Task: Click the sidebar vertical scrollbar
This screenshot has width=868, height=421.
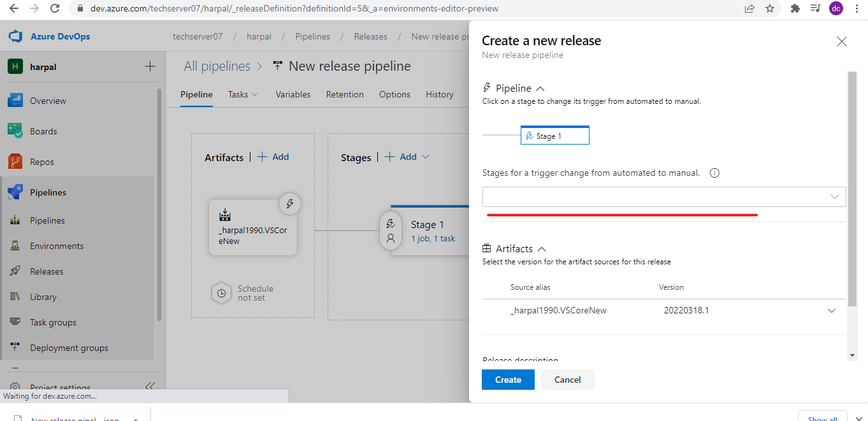Action: click(159, 204)
